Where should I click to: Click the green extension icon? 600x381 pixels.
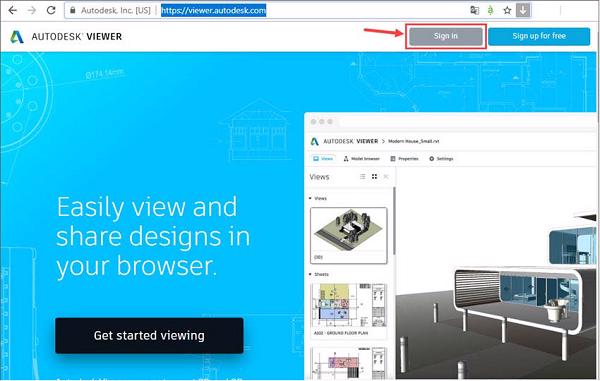click(490, 10)
